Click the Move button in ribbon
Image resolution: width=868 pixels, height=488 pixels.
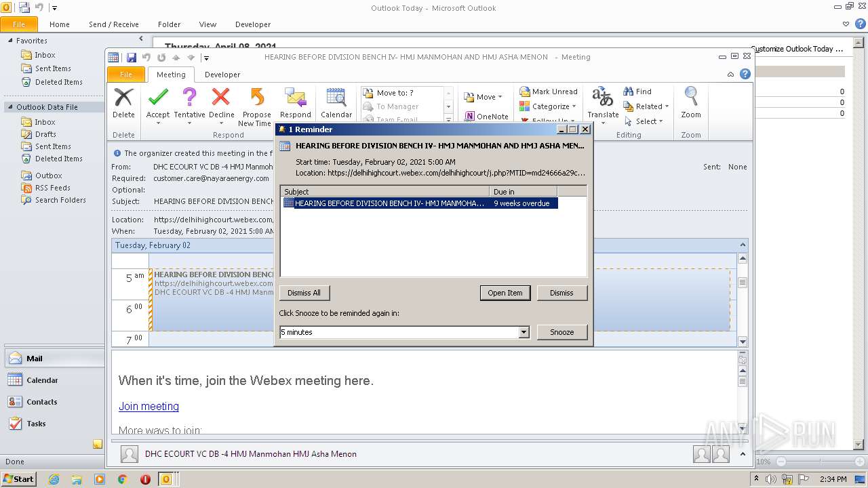coord(484,97)
